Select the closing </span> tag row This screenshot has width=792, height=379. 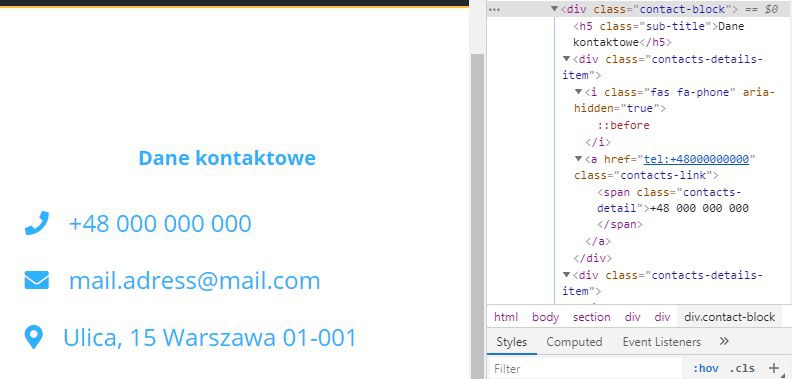click(620, 224)
